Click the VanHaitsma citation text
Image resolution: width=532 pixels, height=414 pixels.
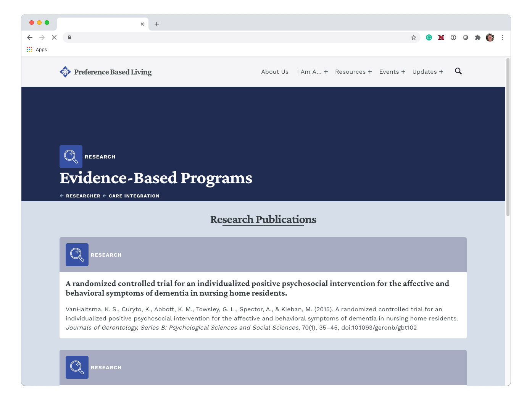262,319
